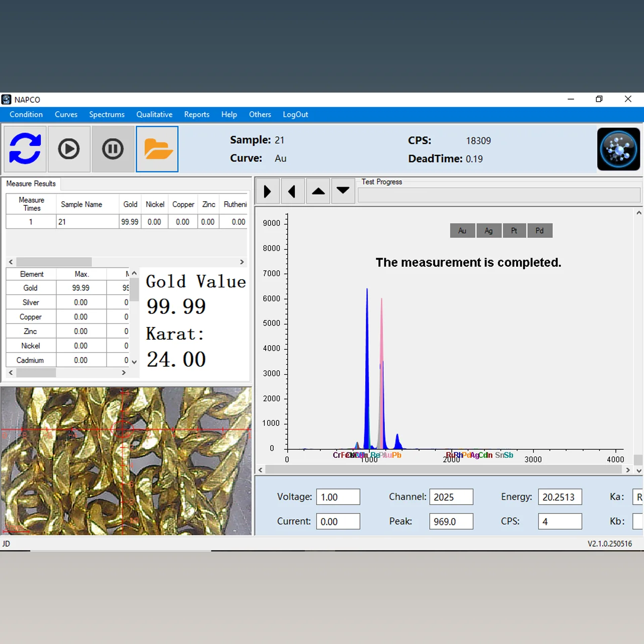The width and height of the screenshot is (644, 644).
Task: Pause the measurement with pause icon
Action: click(x=113, y=149)
